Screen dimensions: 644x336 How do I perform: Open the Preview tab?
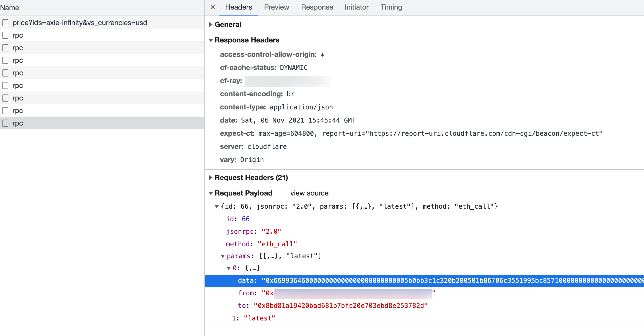pyautogui.click(x=277, y=7)
